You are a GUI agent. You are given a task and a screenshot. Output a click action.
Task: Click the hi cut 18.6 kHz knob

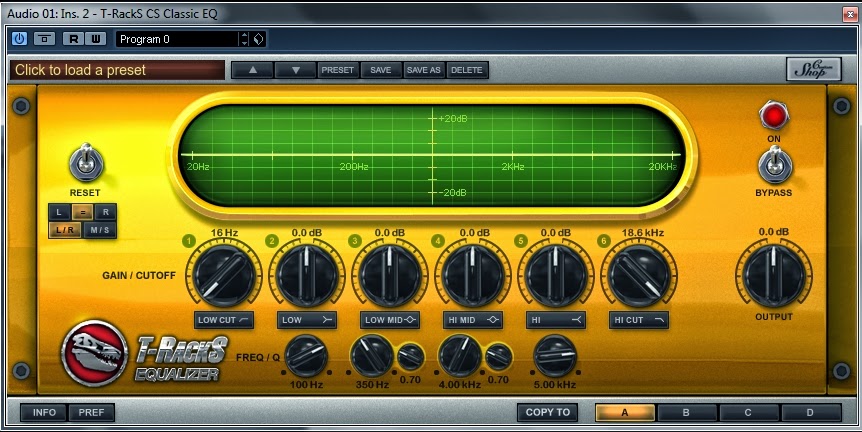click(x=639, y=275)
